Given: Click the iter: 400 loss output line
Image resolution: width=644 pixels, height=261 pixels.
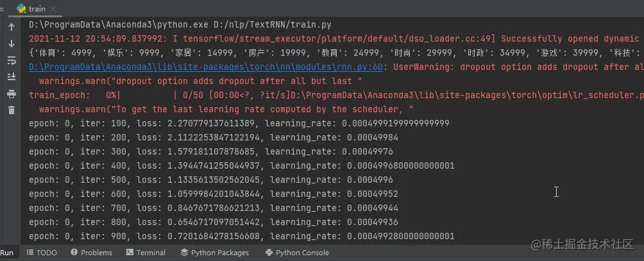Looking at the screenshot, I should click(241, 166).
